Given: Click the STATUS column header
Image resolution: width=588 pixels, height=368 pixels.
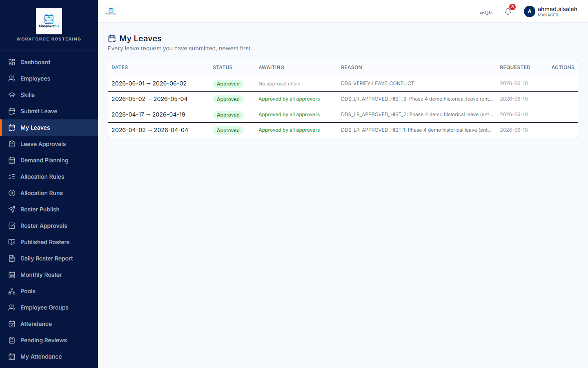Looking at the screenshot, I should (x=223, y=67).
